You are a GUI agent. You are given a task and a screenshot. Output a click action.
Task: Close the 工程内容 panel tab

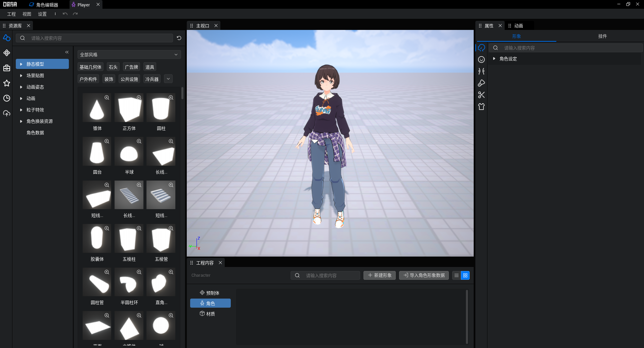tap(220, 263)
